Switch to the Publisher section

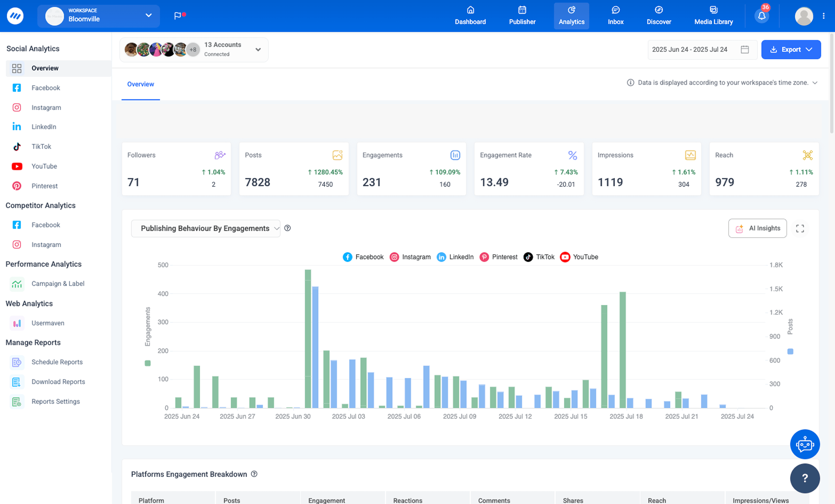(522, 15)
